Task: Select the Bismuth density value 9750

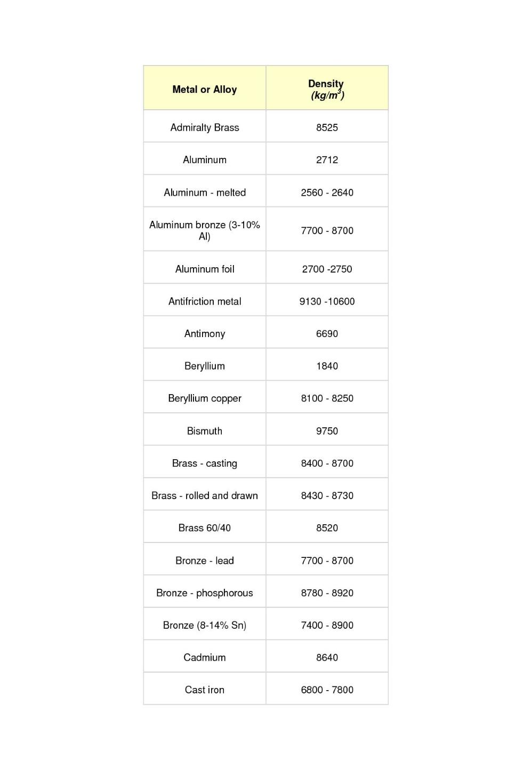Action: [x=327, y=431]
